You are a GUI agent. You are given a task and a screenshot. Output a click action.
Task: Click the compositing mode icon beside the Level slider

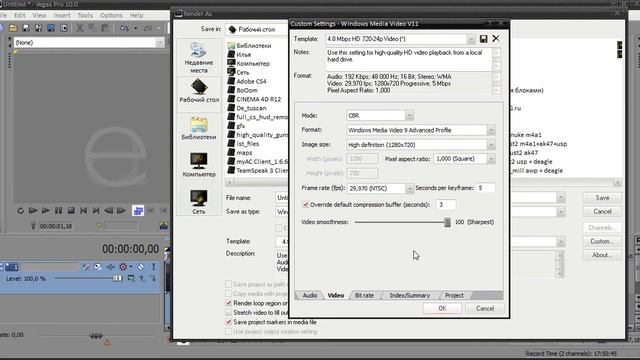click(131, 278)
